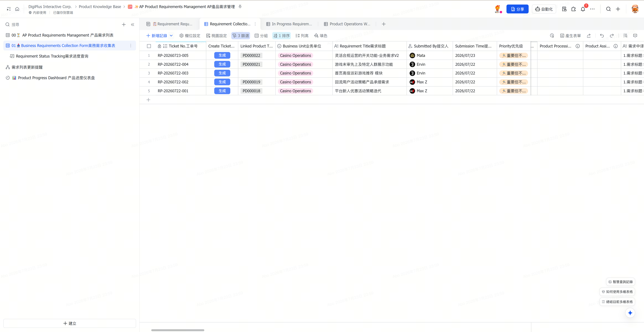
Task: Open the row height options
Action: pos(302,36)
